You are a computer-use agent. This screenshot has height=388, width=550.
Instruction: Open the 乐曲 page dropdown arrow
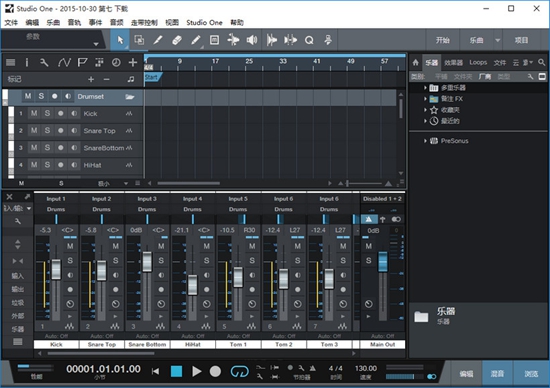point(497,40)
